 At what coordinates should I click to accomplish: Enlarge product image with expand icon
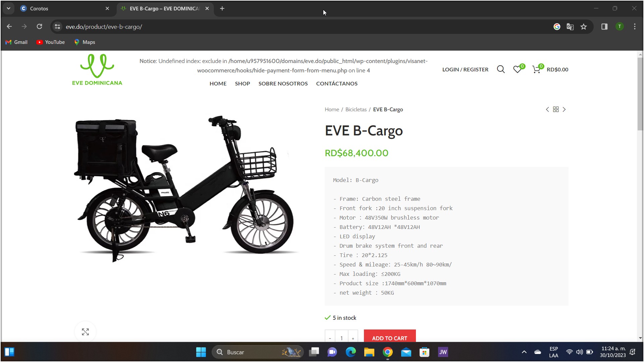click(x=85, y=332)
